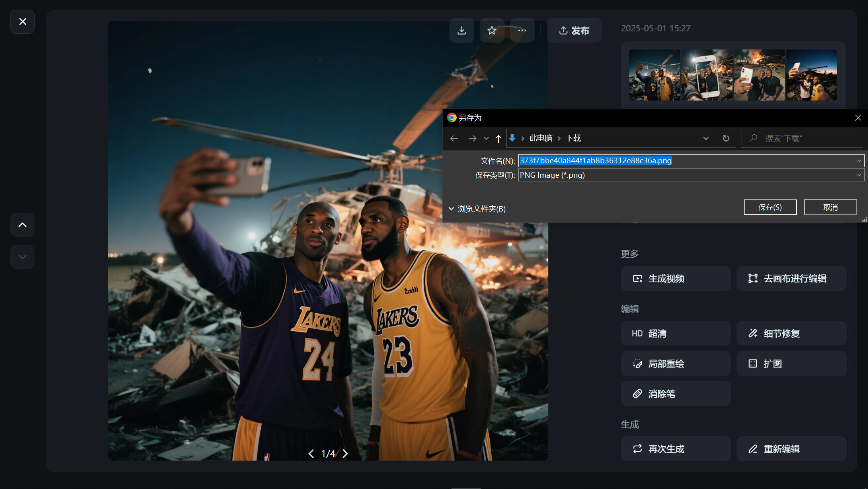This screenshot has height=489, width=868.
Task: Select the third generated thumbnail
Action: 759,75
